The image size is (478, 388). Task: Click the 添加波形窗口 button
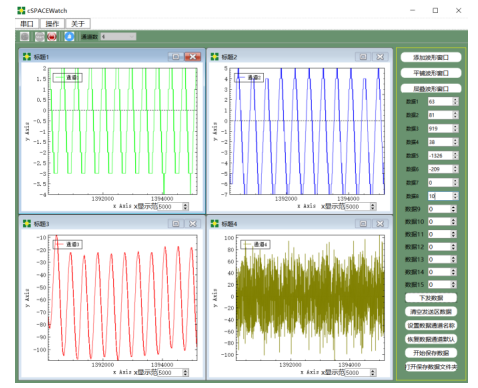(431, 57)
